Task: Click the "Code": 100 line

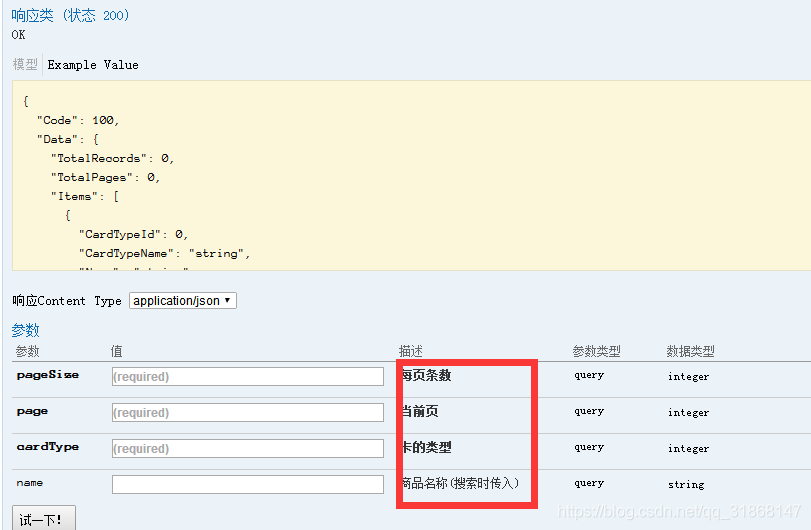Action: [78, 120]
